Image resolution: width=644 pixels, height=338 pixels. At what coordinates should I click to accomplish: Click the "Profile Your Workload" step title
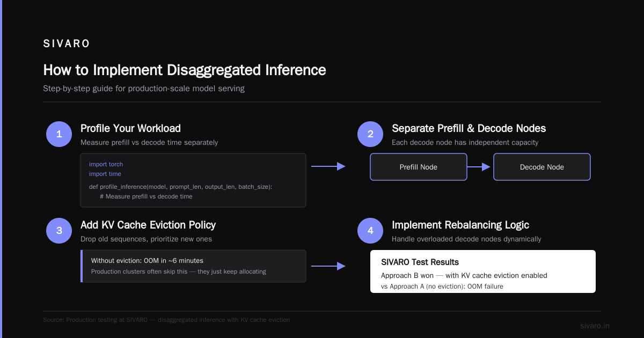(130, 128)
